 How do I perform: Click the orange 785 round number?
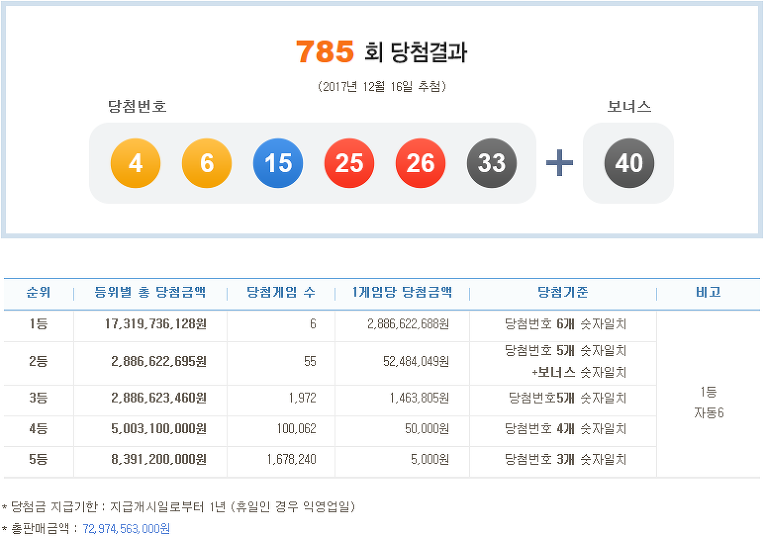[325, 51]
